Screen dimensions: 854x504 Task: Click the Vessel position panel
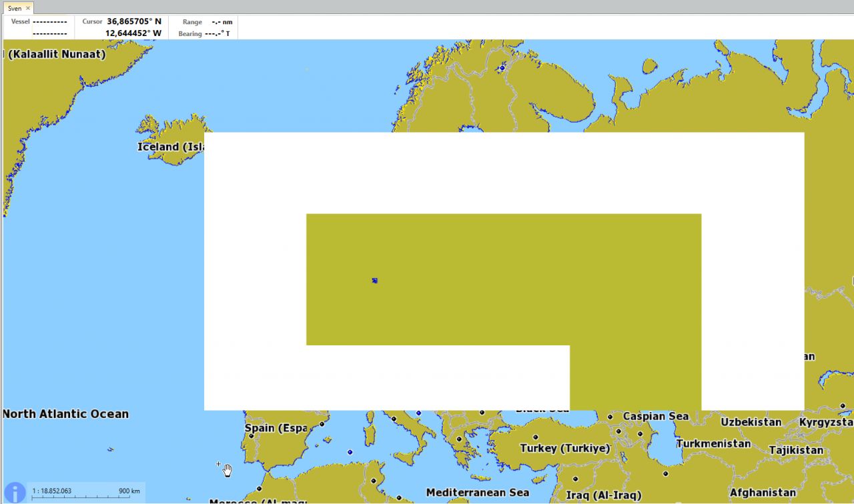[x=39, y=27]
